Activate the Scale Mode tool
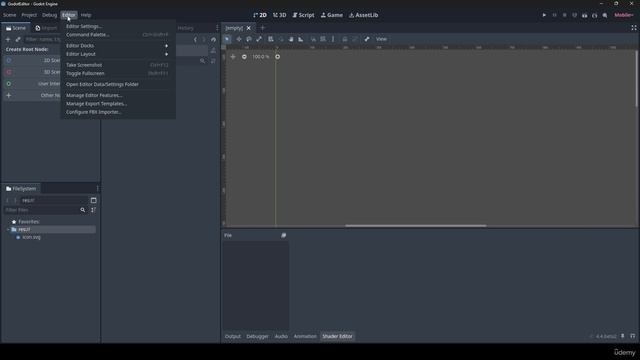640x360 pixels. pos(259,39)
